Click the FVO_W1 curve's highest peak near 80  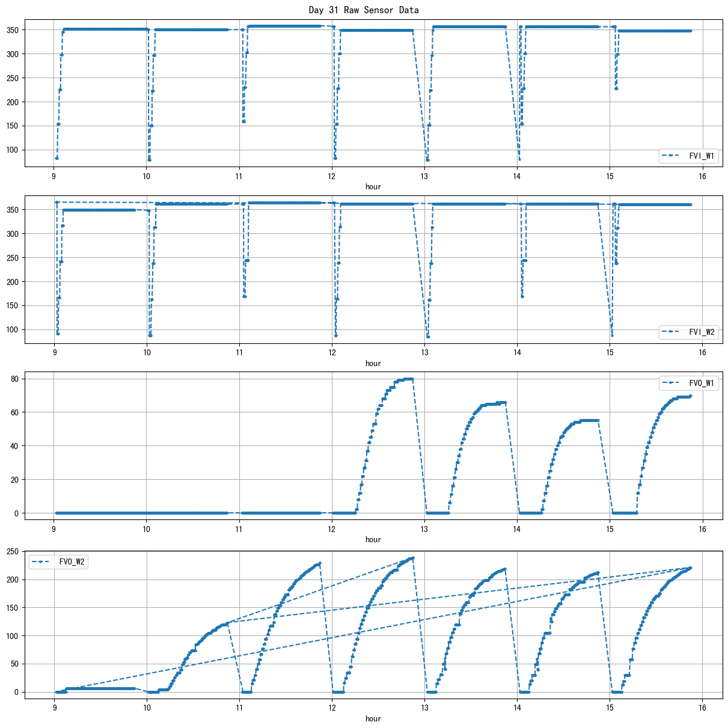[x=409, y=379]
